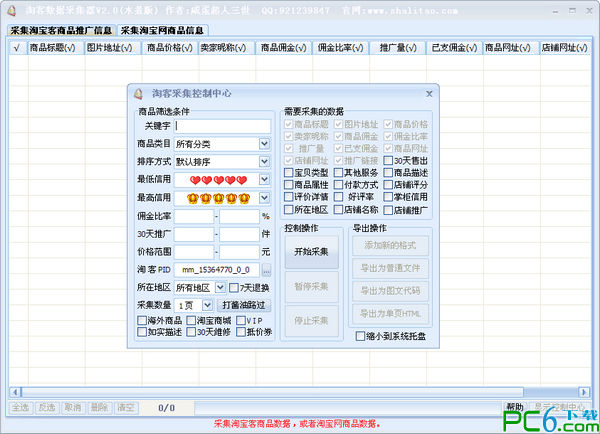Tick the 抵价券 checkbox
This screenshot has width=600, height=434.
(x=241, y=332)
